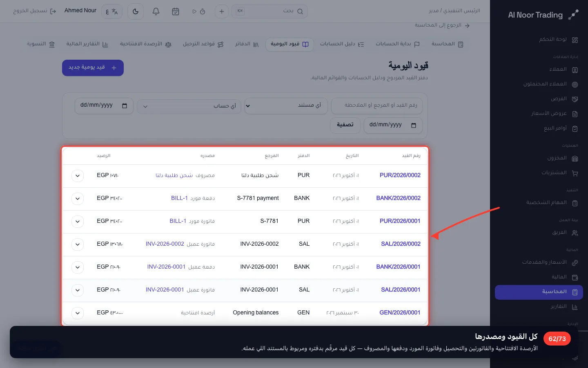The image size is (588, 368).
Task: Switch to بداية الحسابات tab
Action: point(397,44)
